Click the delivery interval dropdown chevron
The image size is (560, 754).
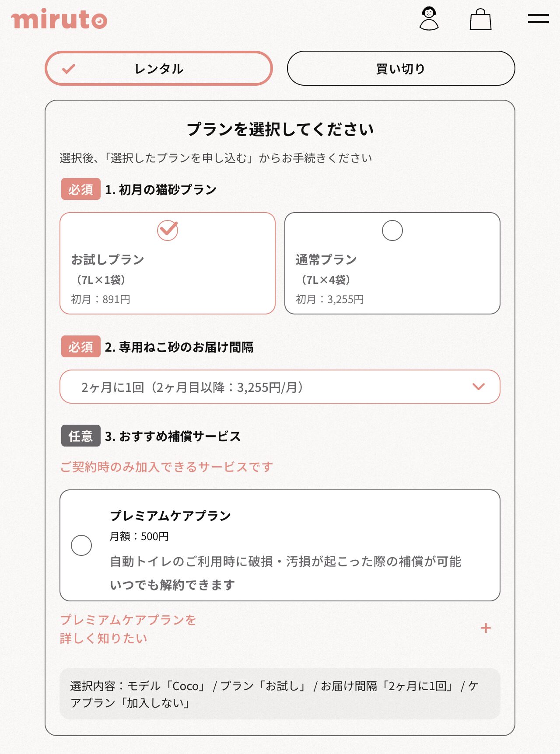479,387
